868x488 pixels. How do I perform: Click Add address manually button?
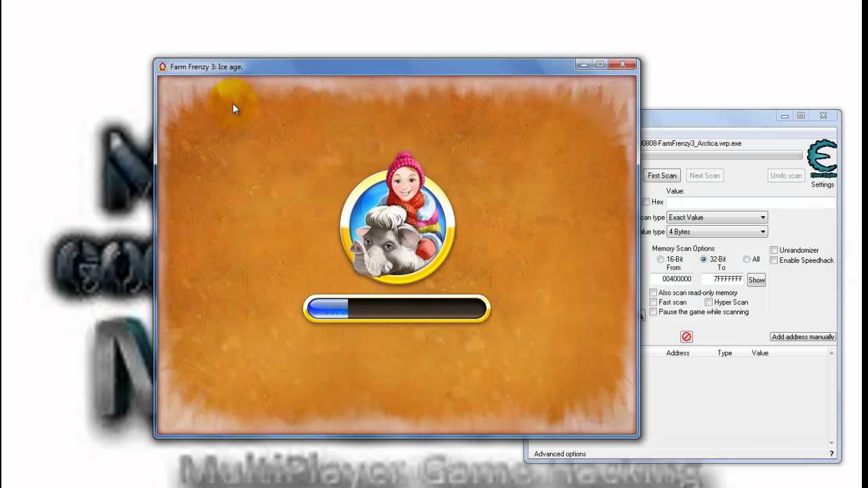click(x=803, y=337)
